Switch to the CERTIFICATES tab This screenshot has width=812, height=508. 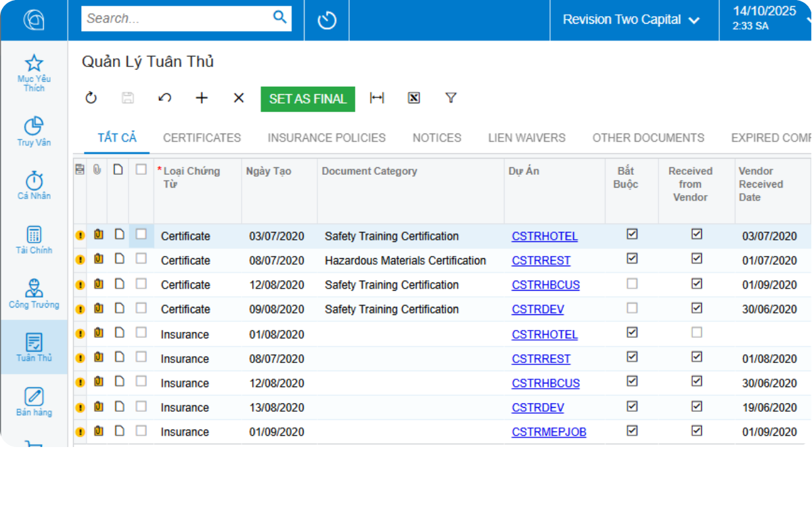tap(202, 137)
